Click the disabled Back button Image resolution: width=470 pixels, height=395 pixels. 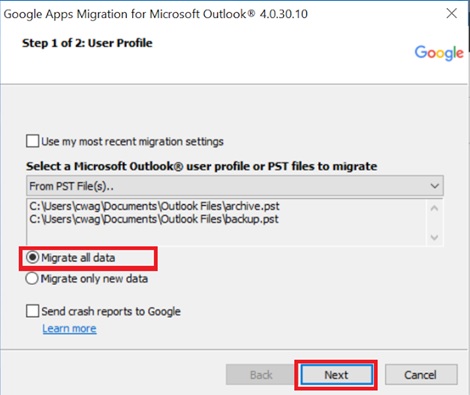261,375
